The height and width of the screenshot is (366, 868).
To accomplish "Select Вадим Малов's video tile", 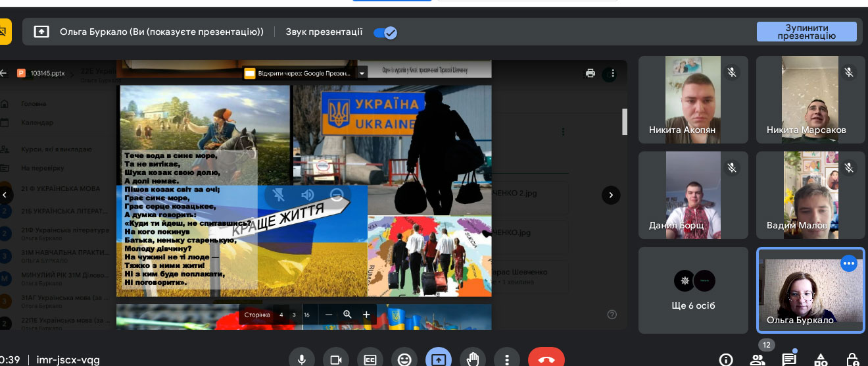I will tap(810, 195).
